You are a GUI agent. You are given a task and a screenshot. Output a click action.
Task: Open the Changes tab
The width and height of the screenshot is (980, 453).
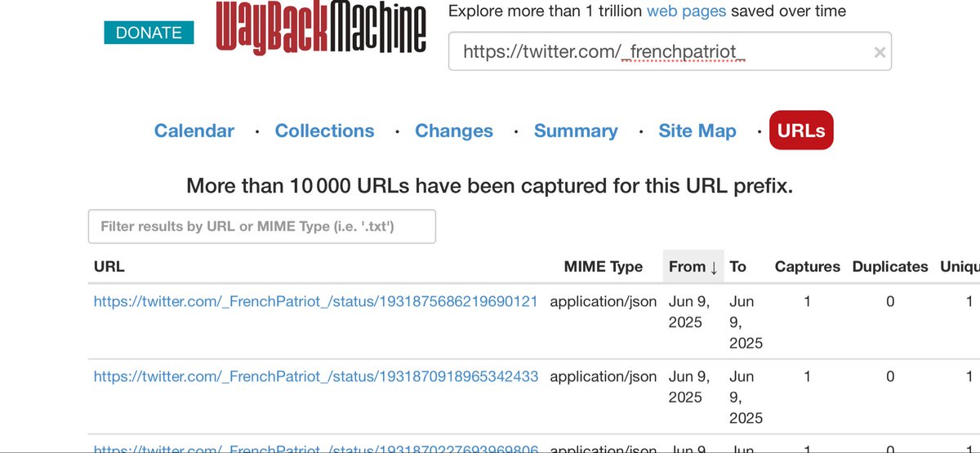454,131
